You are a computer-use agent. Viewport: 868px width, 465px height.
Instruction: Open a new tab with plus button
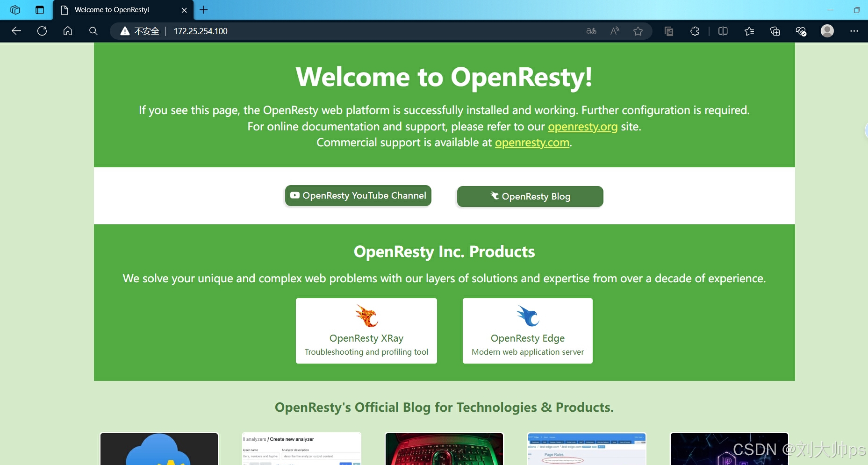pos(204,10)
